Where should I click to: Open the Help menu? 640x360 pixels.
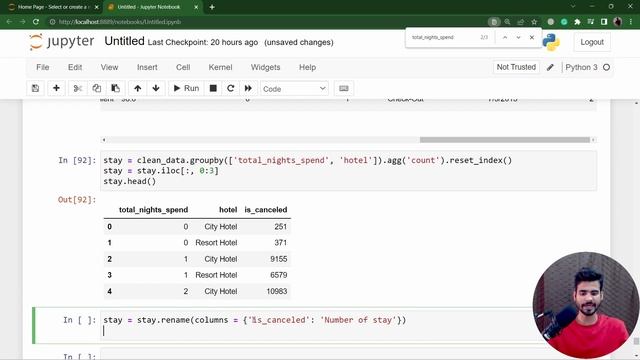[x=307, y=67]
